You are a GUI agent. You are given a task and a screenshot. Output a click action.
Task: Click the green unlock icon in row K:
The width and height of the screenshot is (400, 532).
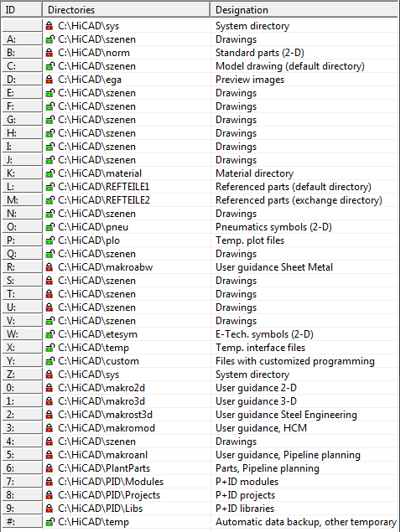tap(50, 173)
